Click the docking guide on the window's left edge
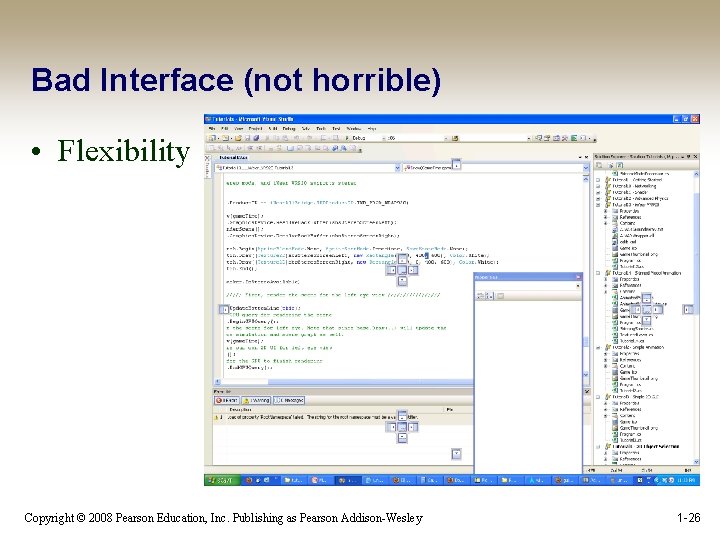 point(224,309)
